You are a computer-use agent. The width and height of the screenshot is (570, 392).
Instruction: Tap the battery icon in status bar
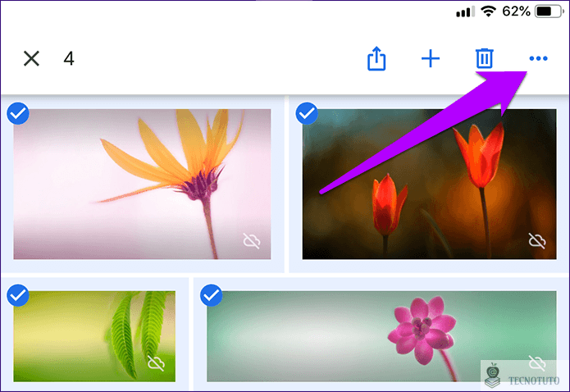click(x=549, y=11)
